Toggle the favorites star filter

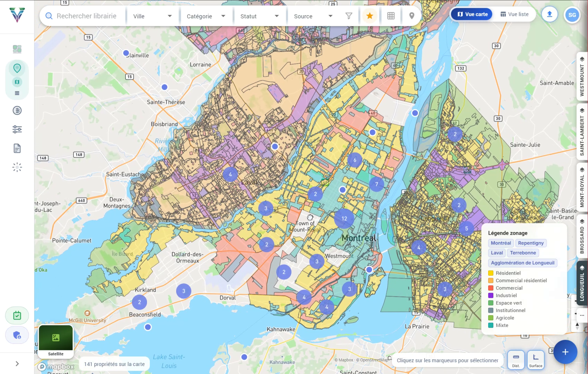pyautogui.click(x=370, y=16)
